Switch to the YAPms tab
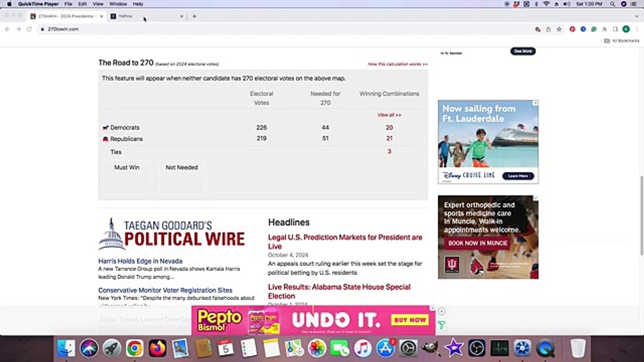This screenshot has height=362, width=644. pos(147,16)
